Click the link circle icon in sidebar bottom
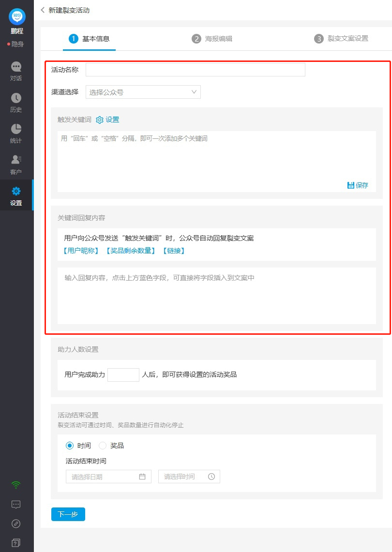This screenshot has height=552, width=392. tap(16, 523)
